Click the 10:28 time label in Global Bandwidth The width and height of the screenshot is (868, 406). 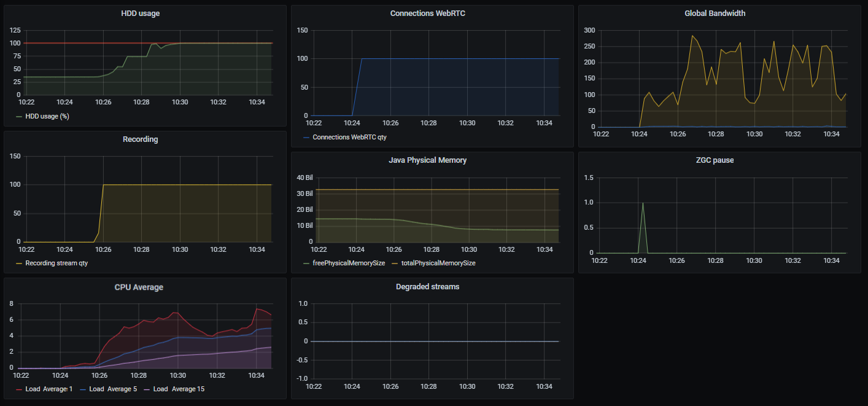click(715, 135)
